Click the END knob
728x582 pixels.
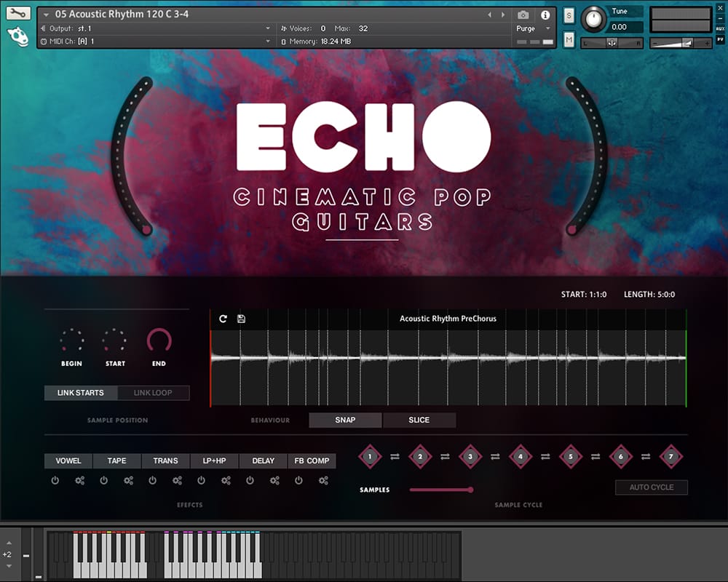159,340
